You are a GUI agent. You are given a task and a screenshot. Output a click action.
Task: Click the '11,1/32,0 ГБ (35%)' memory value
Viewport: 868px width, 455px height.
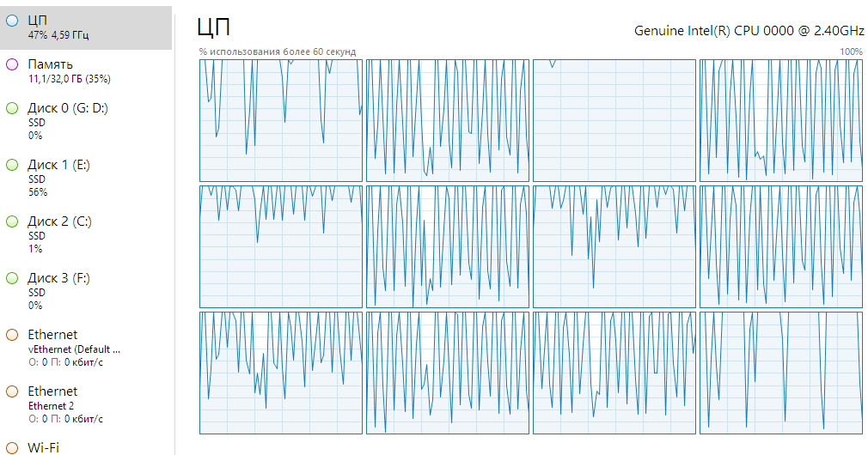click(70, 79)
